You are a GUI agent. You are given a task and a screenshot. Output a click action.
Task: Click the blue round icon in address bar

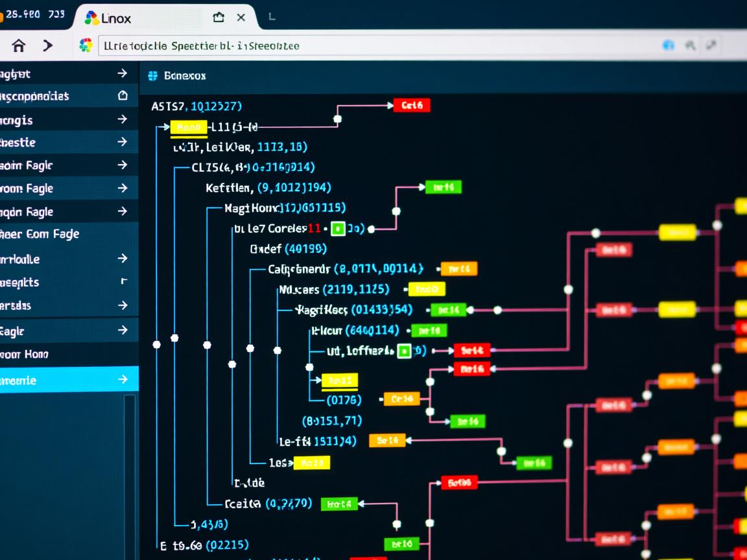point(669,45)
